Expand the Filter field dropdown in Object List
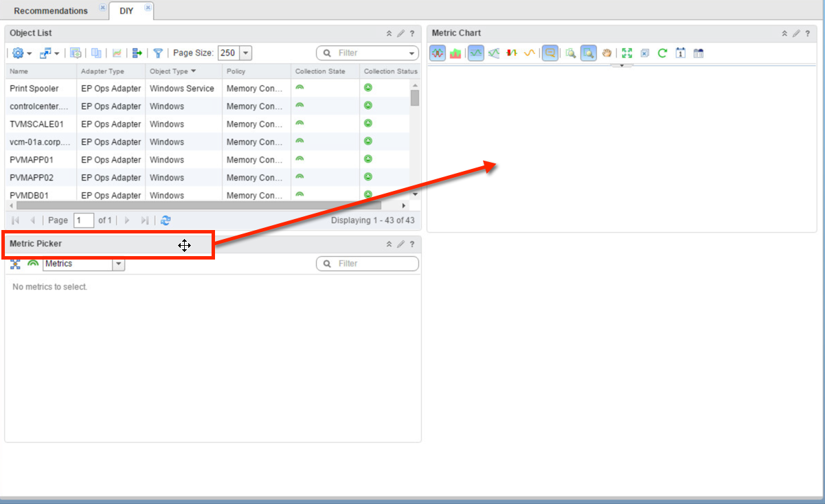This screenshot has height=504, width=825. [411, 53]
